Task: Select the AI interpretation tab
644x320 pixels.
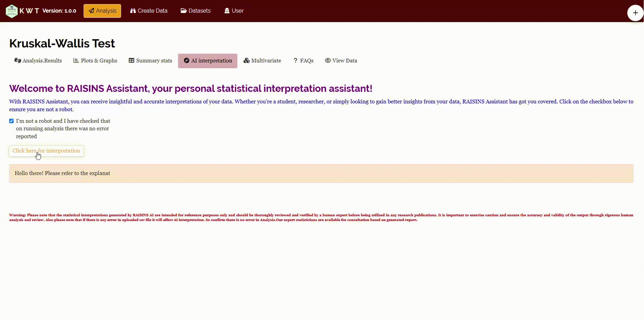Action: (x=208, y=61)
